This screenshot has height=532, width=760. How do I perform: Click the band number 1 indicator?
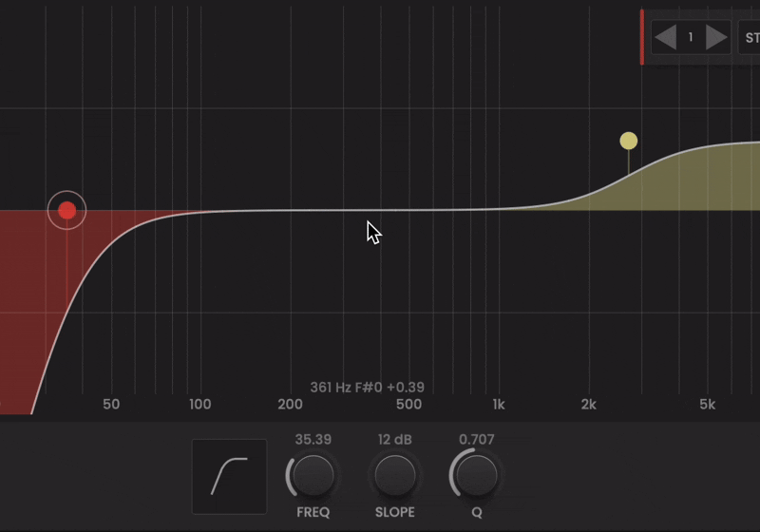(691, 38)
